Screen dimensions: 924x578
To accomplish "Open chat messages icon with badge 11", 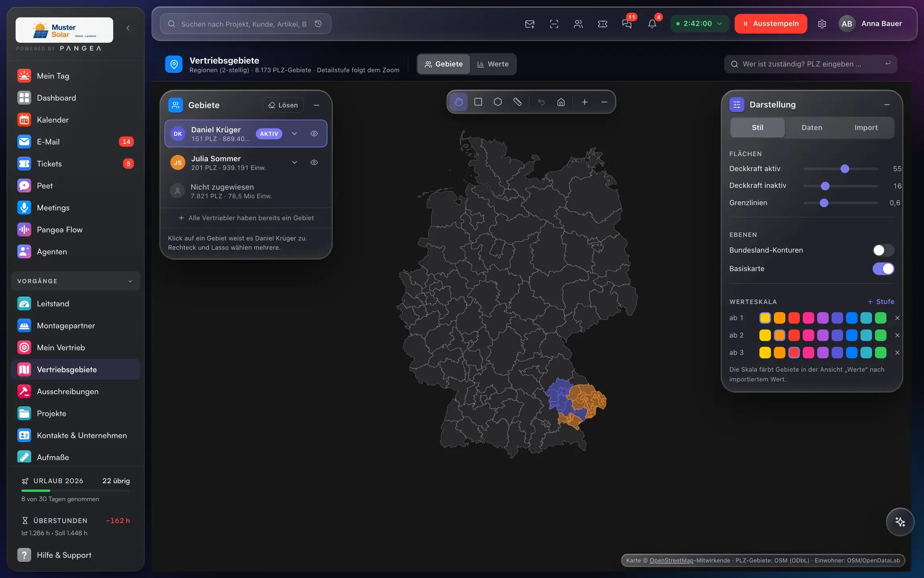I will coord(627,24).
